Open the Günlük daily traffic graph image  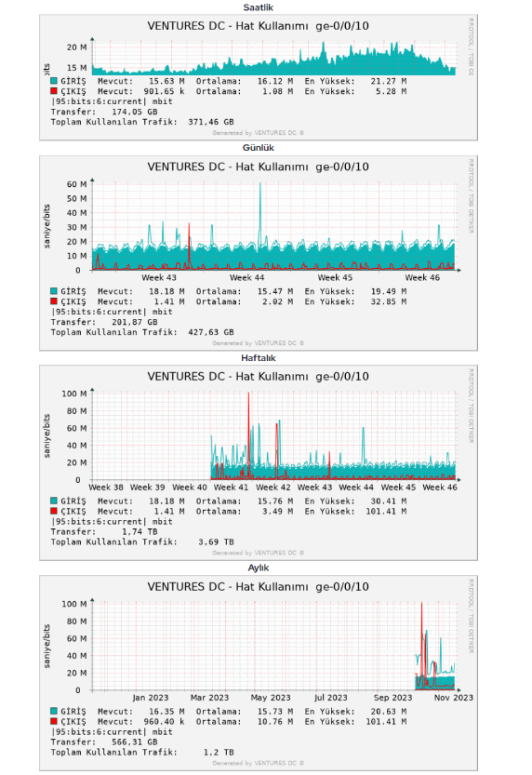[259, 253]
